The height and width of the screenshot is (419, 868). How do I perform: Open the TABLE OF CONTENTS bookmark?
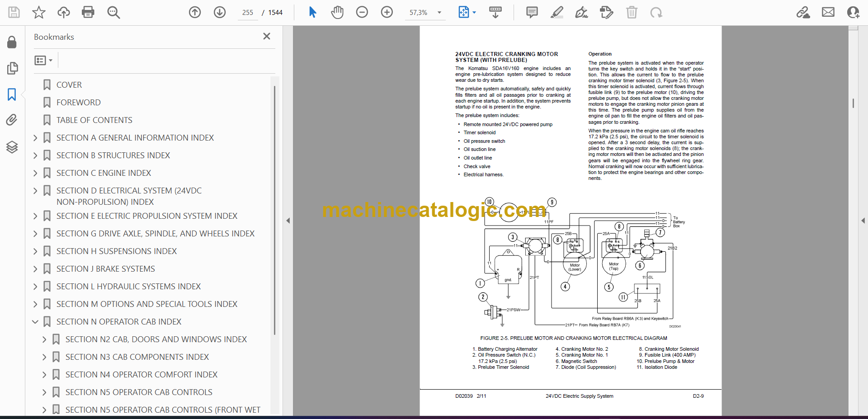pyautogui.click(x=94, y=120)
